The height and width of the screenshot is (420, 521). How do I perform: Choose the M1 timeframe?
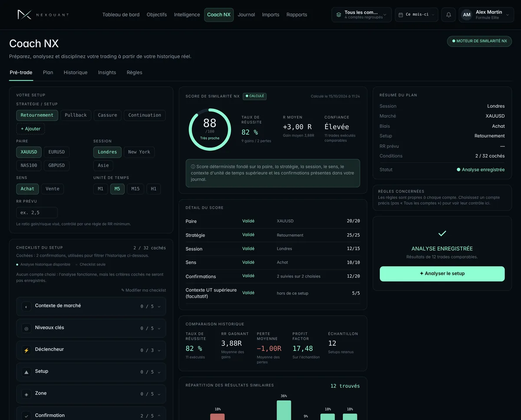(x=101, y=189)
